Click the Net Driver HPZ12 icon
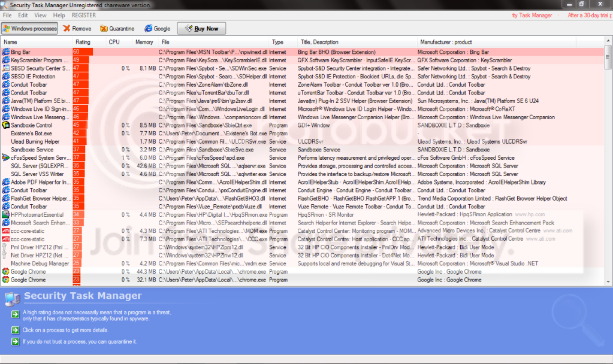This screenshot has width=613, height=364. [x=5, y=256]
